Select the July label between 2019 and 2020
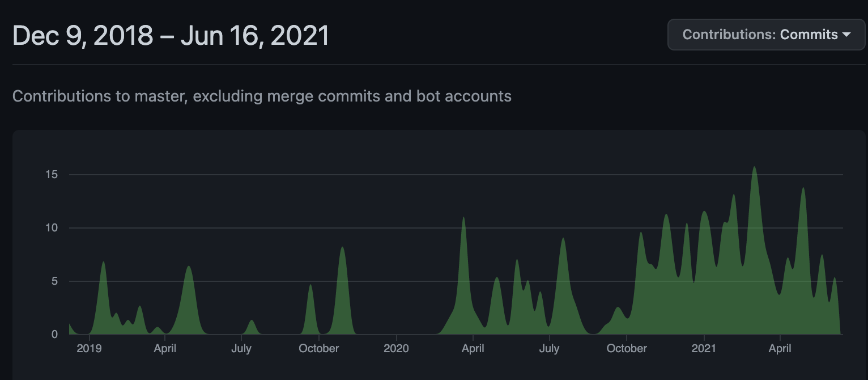This screenshot has width=868, height=380. tap(241, 348)
